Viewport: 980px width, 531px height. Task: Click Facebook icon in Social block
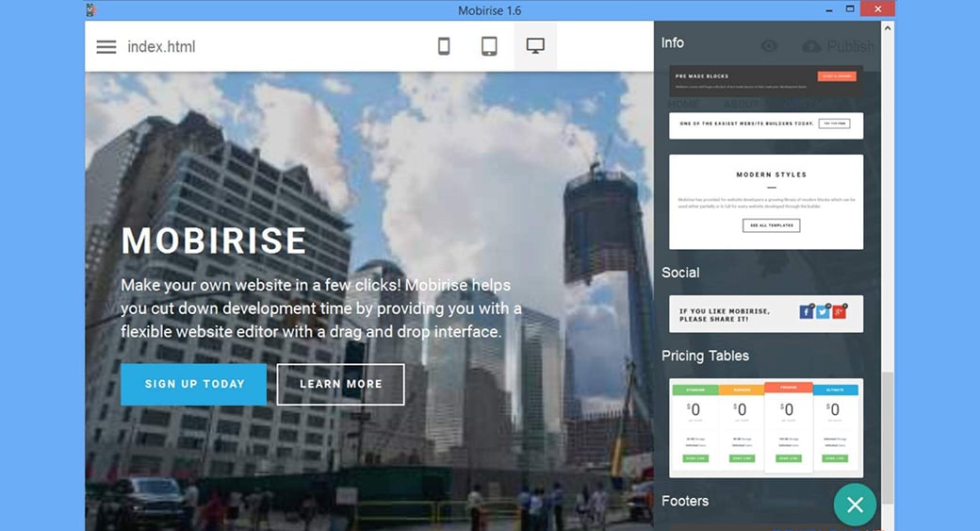coord(807,312)
